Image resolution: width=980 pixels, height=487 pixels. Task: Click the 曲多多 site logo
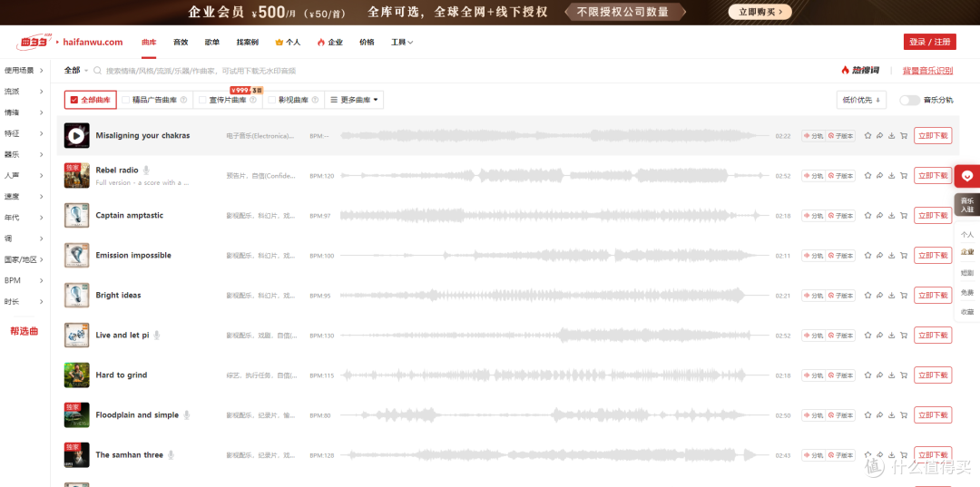click(34, 42)
